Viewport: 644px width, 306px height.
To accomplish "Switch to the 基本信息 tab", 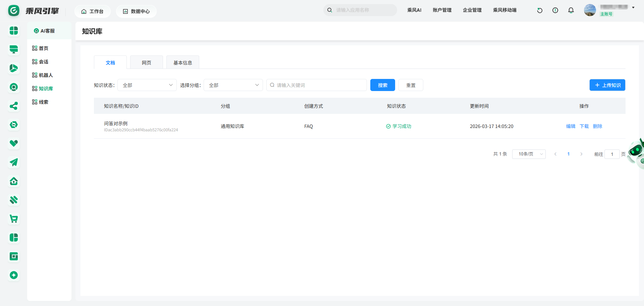I will 183,63.
